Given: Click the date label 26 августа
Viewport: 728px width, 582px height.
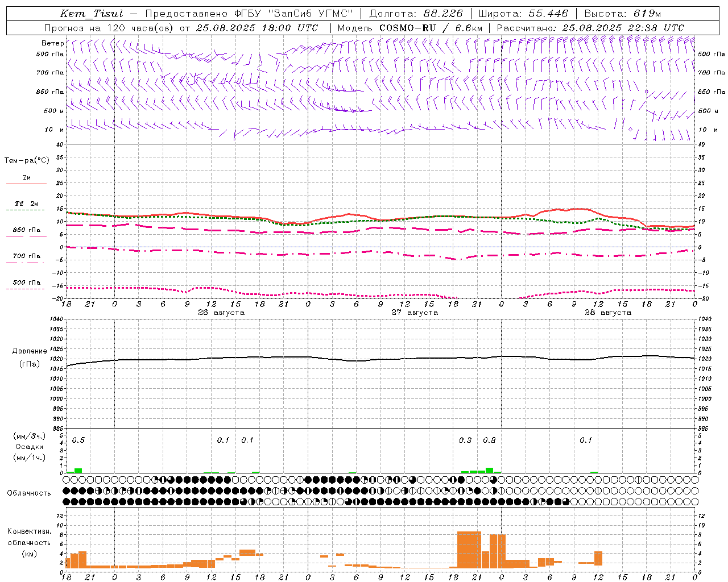Looking at the screenshot, I should [x=221, y=313].
